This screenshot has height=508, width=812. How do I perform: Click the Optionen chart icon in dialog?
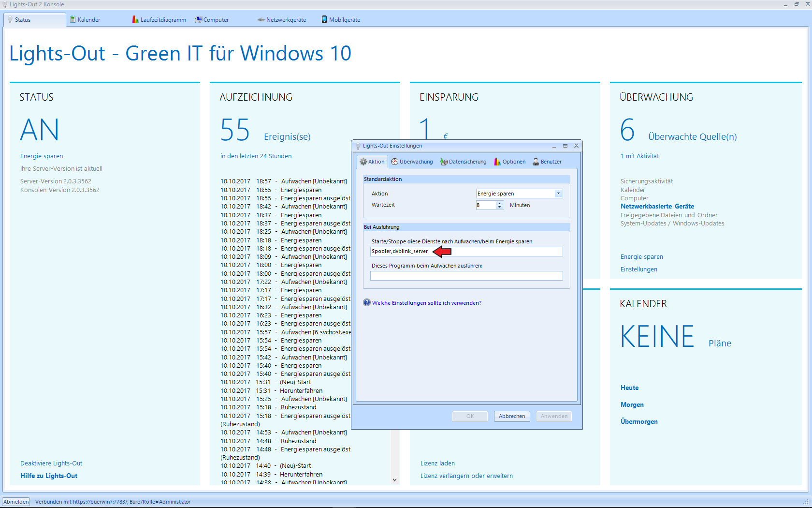coord(497,162)
